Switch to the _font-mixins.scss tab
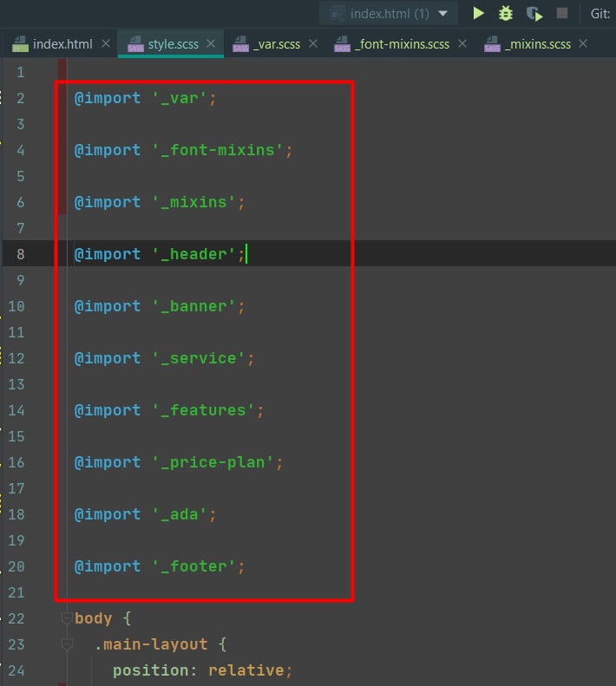 (402, 44)
